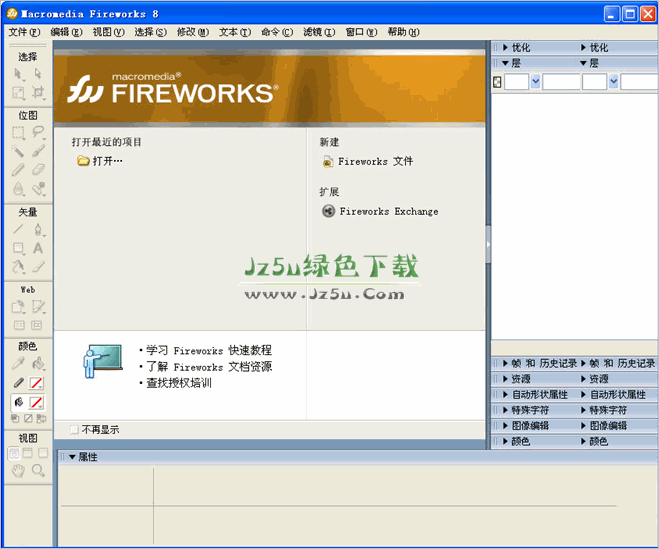Select the Freeform tool
The height and width of the screenshot is (549, 659).
tap(18, 267)
